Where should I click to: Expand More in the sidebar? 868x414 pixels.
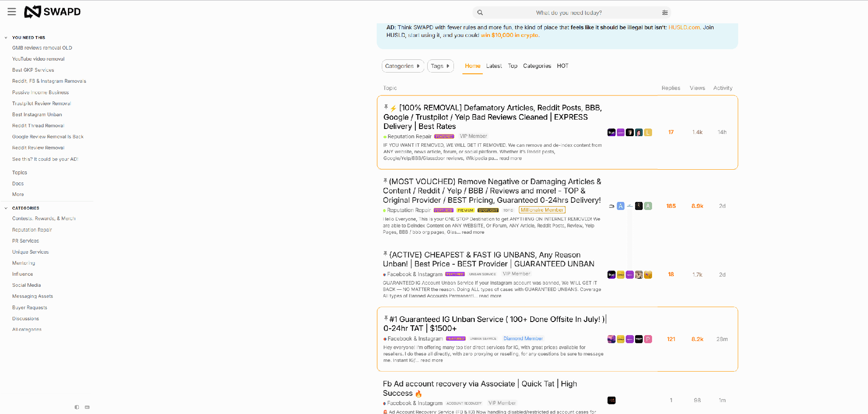click(x=18, y=194)
